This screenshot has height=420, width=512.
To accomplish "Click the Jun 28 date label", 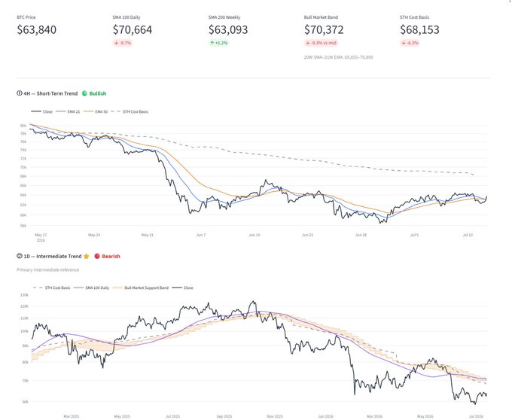I will tap(361, 235).
